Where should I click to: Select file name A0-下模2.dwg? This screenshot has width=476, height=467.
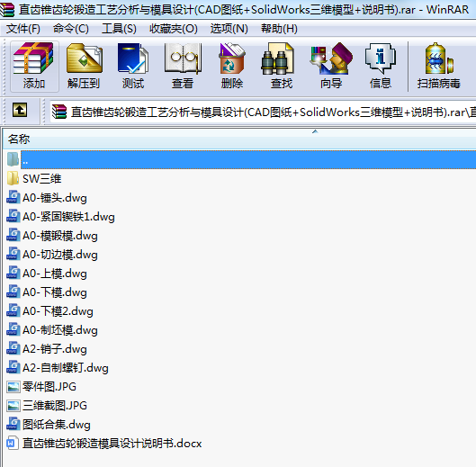pyautogui.click(x=58, y=311)
